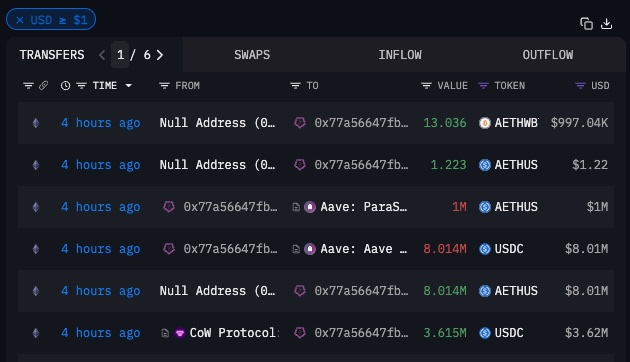
Task: Remove the USD ≥ $1 filter chip
Action: pos(20,20)
